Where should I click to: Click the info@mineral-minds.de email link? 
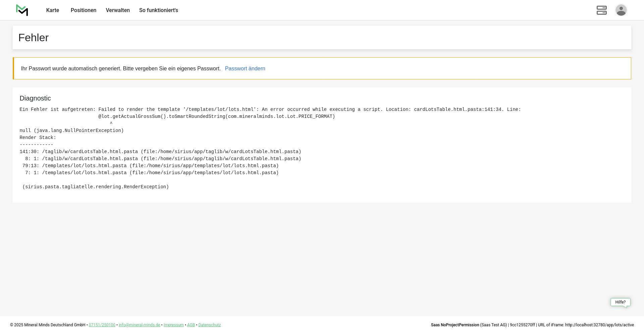[x=139, y=325]
